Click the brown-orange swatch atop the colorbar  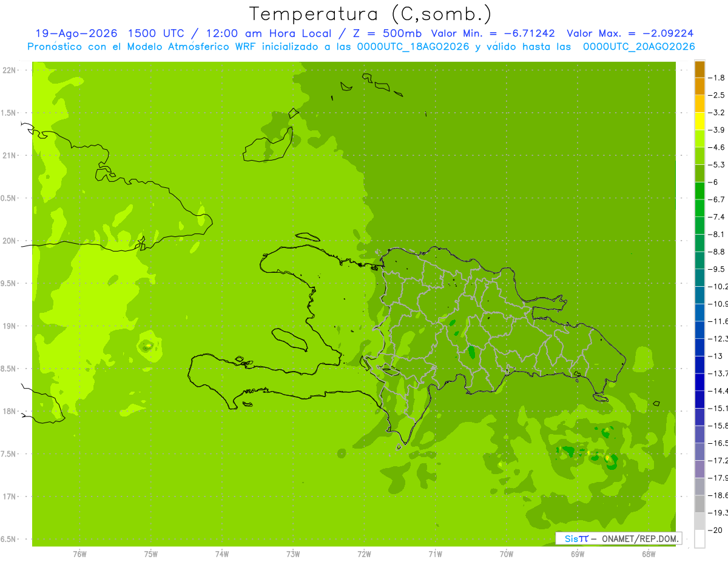[x=699, y=69]
